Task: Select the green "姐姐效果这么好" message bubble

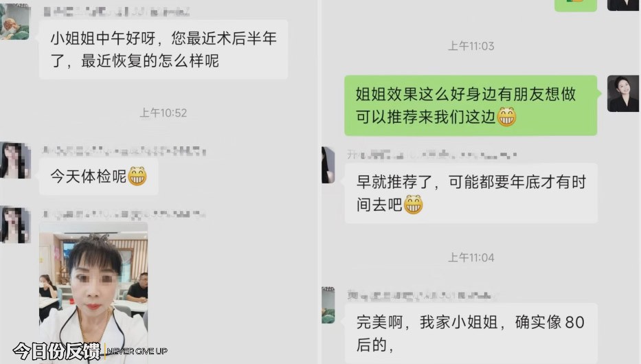Action: click(471, 105)
